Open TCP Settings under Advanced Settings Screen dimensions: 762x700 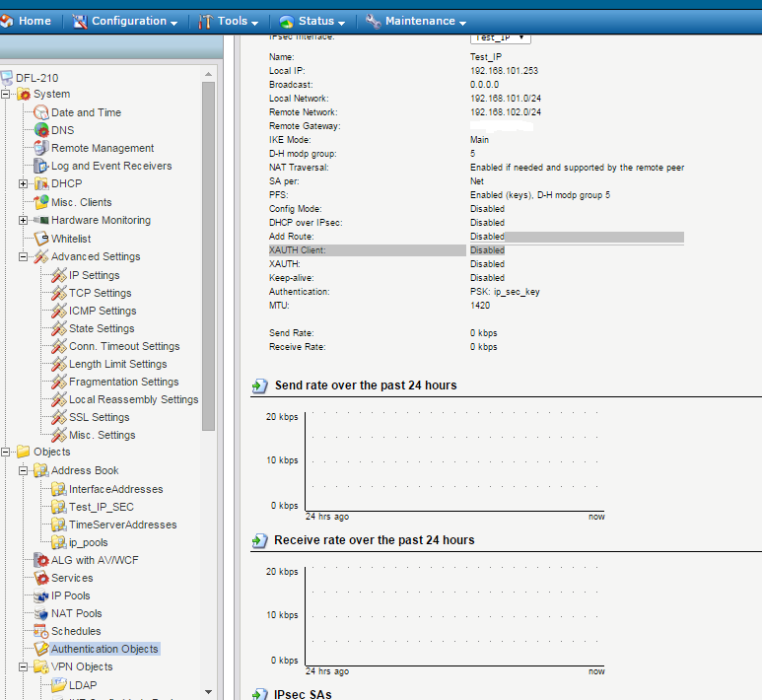click(x=100, y=293)
